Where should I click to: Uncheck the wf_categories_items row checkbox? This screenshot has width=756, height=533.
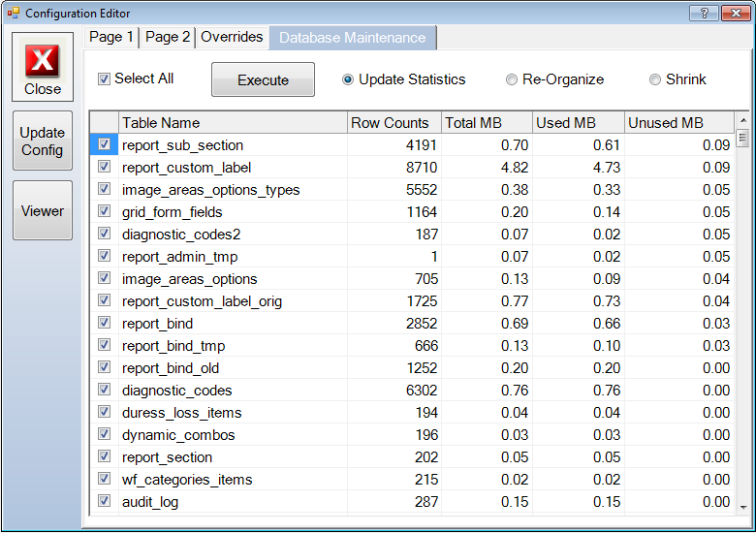pyautogui.click(x=104, y=479)
